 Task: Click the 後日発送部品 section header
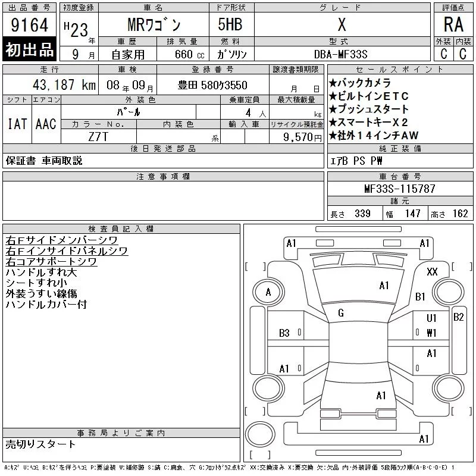pyautogui.click(x=163, y=148)
